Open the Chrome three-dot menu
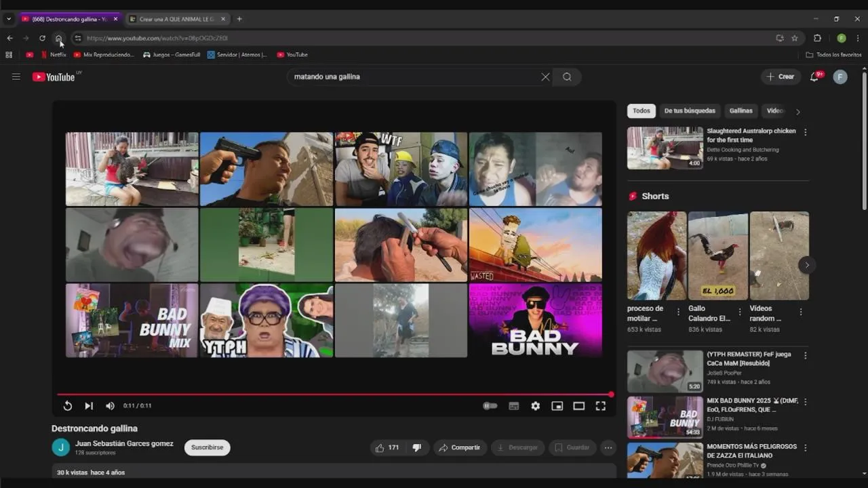Screen dimensions: 868x488 point(858,38)
